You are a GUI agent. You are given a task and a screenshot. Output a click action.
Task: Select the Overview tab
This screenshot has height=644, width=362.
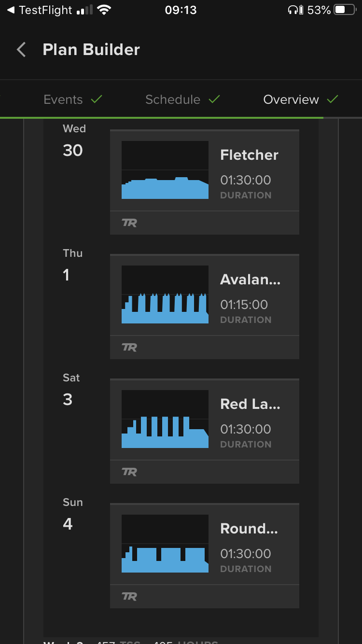tap(291, 99)
